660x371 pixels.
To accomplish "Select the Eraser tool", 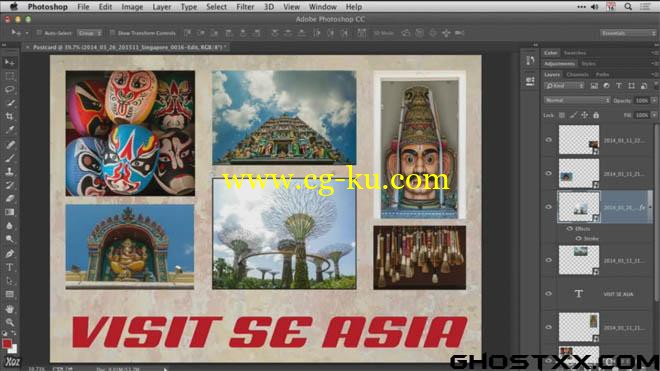I will pyautogui.click(x=9, y=199).
